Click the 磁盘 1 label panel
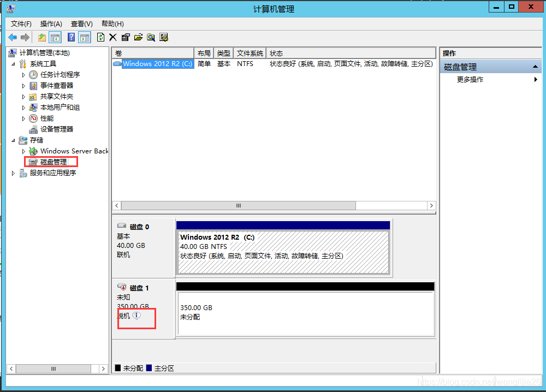The image size is (546, 392). pos(144,309)
